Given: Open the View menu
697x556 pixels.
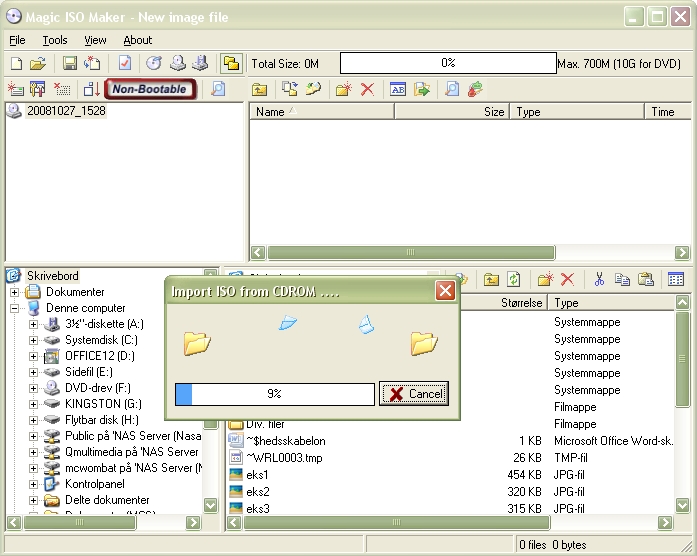Looking at the screenshot, I should pyautogui.click(x=95, y=40).
